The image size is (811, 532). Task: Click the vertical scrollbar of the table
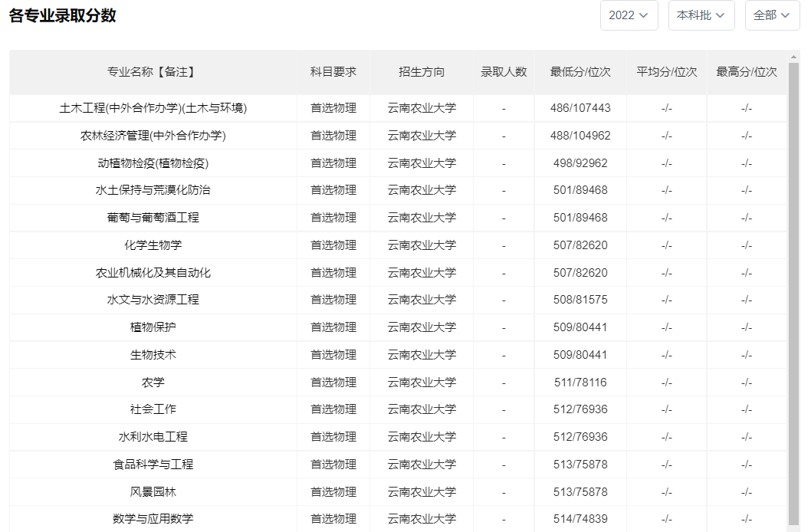point(793,291)
